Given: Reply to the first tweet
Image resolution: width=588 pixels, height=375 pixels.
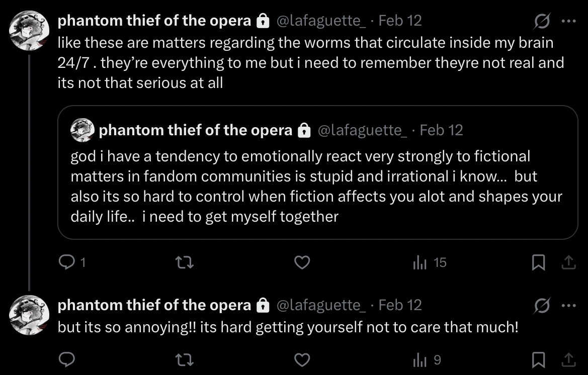Looking at the screenshot, I should [66, 262].
